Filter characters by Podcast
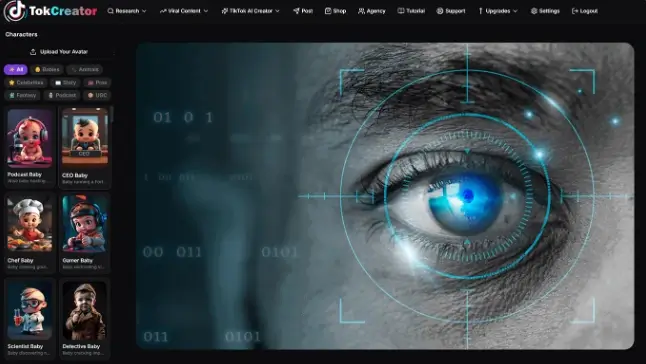The height and width of the screenshot is (364, 646). tap(62, 96)
